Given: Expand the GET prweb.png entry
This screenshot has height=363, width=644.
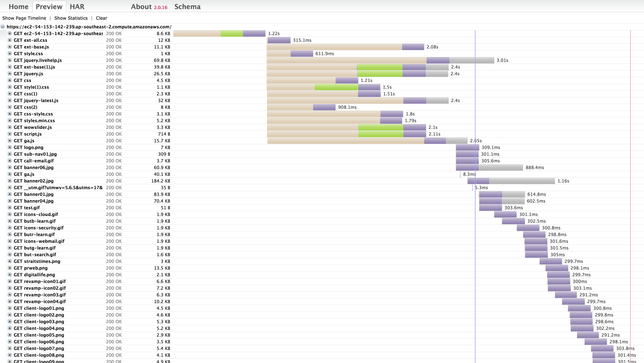Looking at the screenshot, I should [x=9, y=268].
